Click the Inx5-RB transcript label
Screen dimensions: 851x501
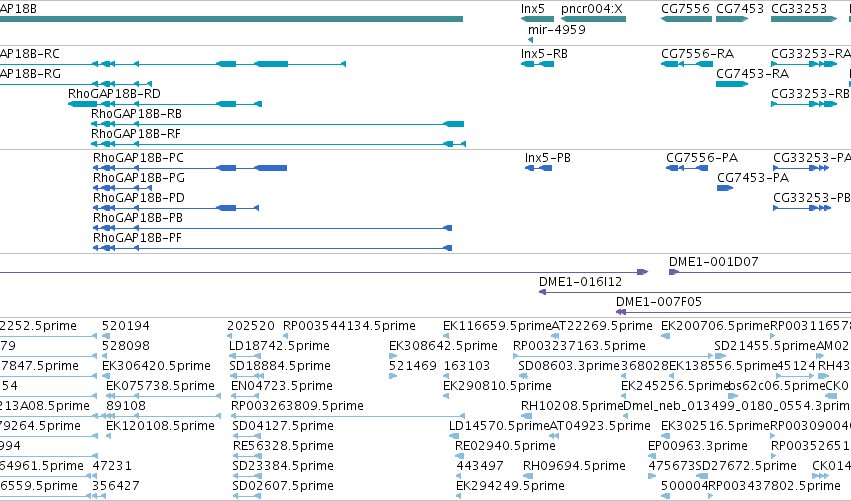(544, 54)
